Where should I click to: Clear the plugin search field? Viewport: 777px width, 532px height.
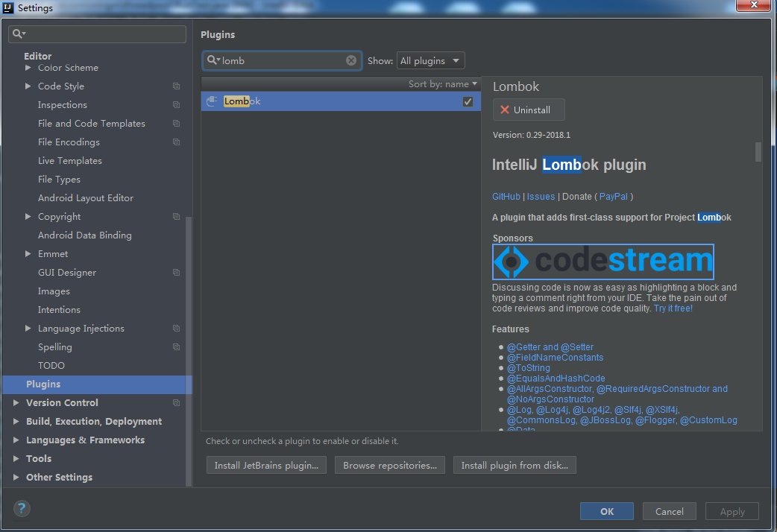tap(350, 60)
